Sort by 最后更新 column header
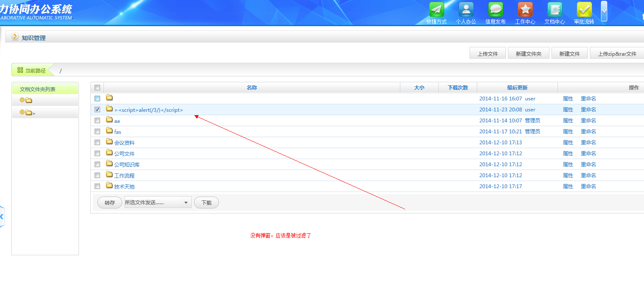 coord(517,87)
